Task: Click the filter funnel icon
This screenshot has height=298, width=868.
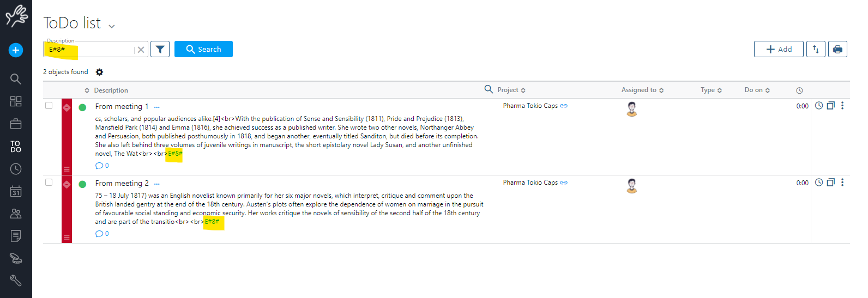Action: (x=160, y=49)
